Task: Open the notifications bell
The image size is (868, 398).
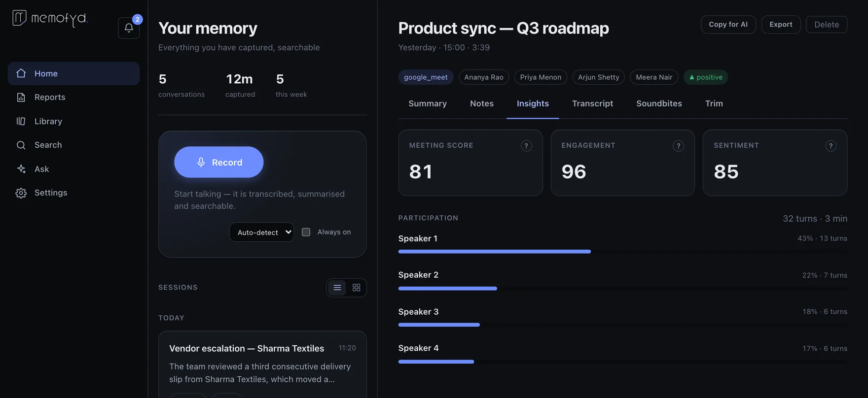Action: pyautogui.click(x=129, y=28)
